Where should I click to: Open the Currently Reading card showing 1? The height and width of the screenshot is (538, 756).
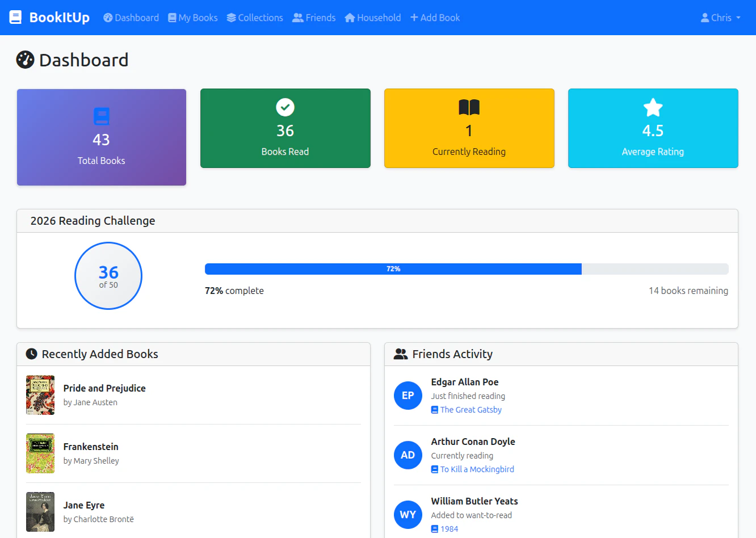(469, 128)
